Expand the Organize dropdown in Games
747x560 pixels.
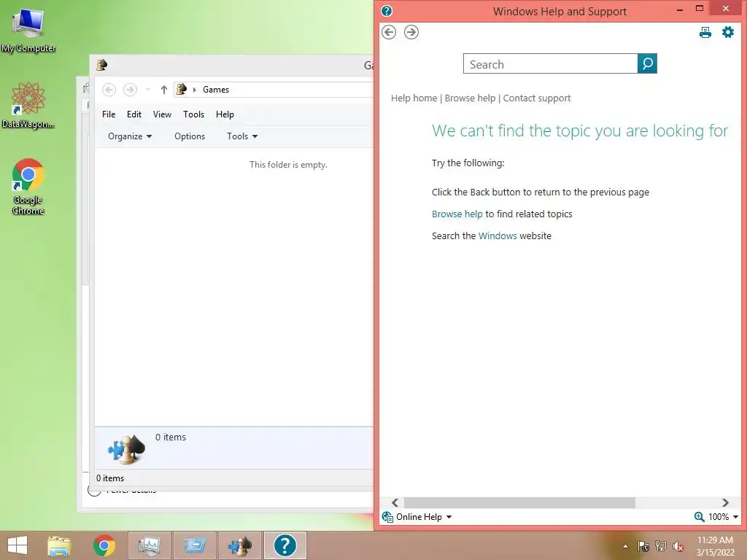click(130, 136)
